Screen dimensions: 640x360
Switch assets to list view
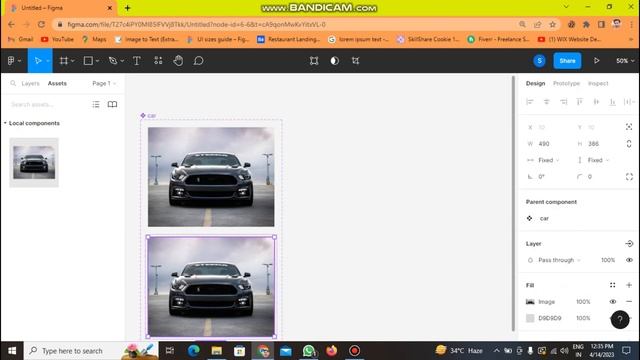[96, 104]
